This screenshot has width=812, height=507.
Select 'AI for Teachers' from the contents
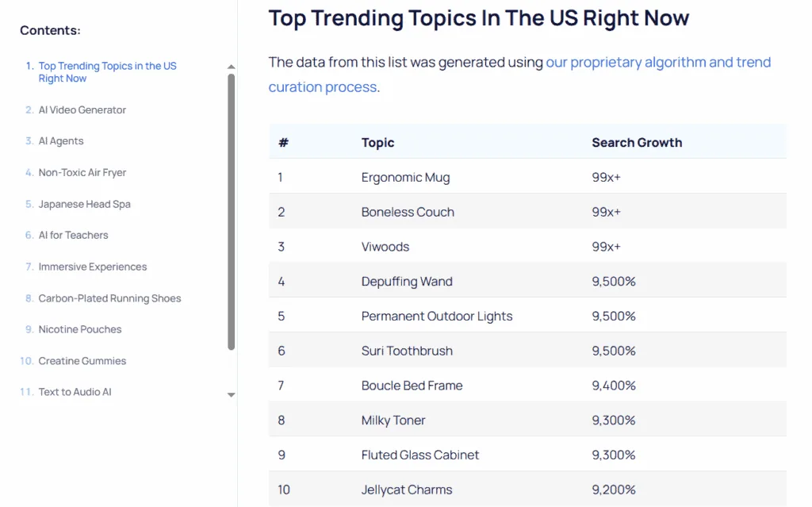coord(73,235)
